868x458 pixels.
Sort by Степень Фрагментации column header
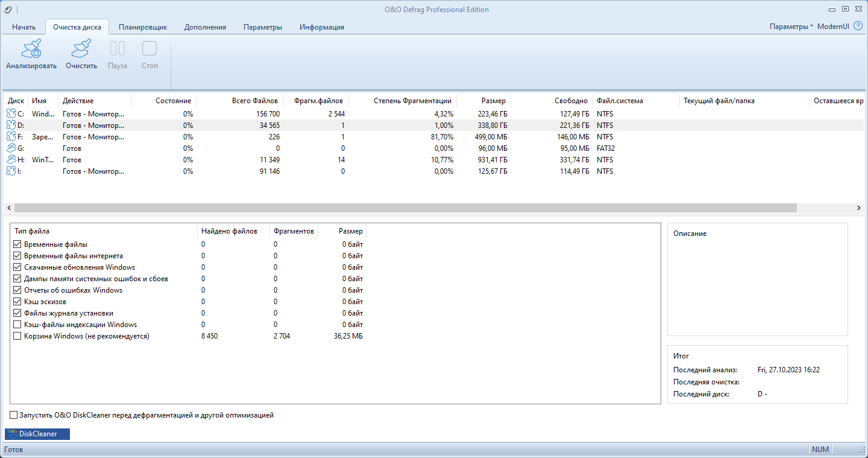coord(412,101)
